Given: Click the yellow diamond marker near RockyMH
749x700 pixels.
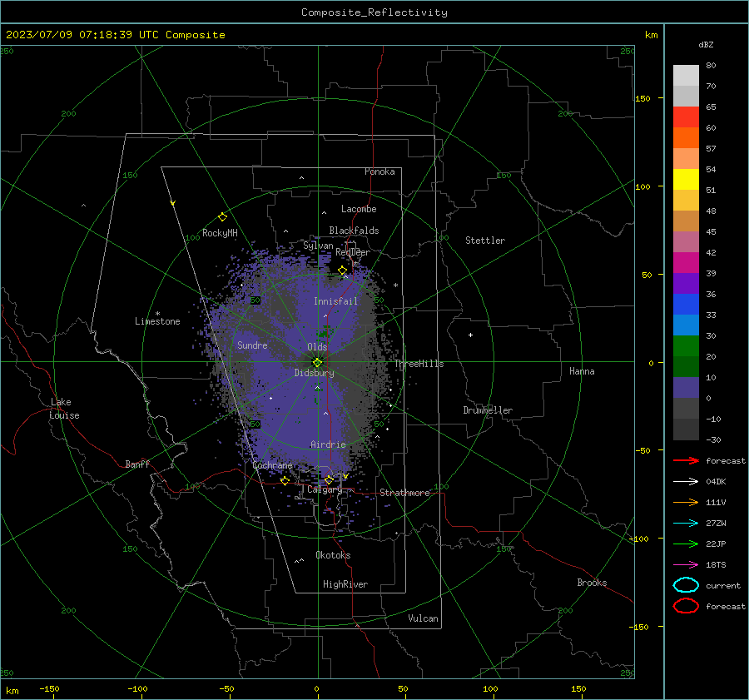Looking at the screenshot, I should (222, 217).
